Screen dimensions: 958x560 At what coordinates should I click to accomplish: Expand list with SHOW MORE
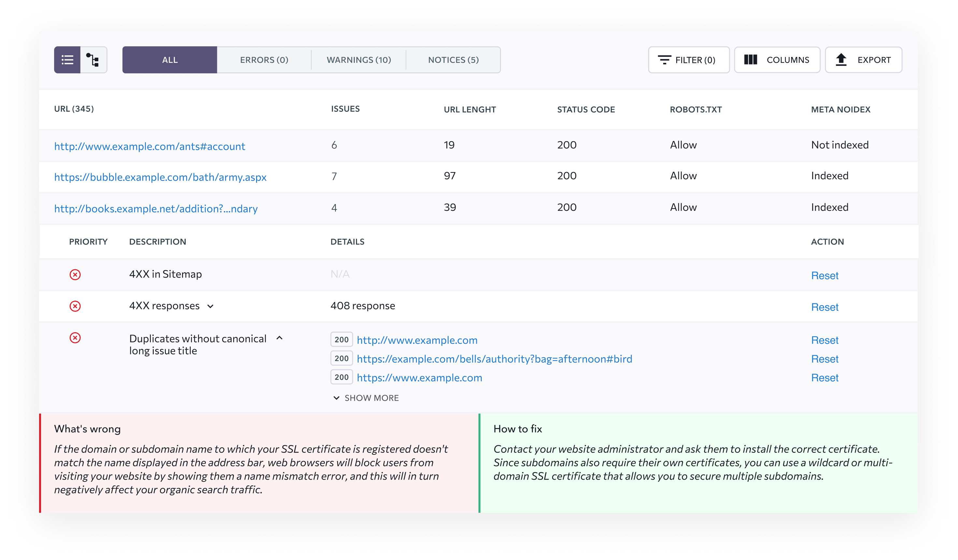[366, 398]
